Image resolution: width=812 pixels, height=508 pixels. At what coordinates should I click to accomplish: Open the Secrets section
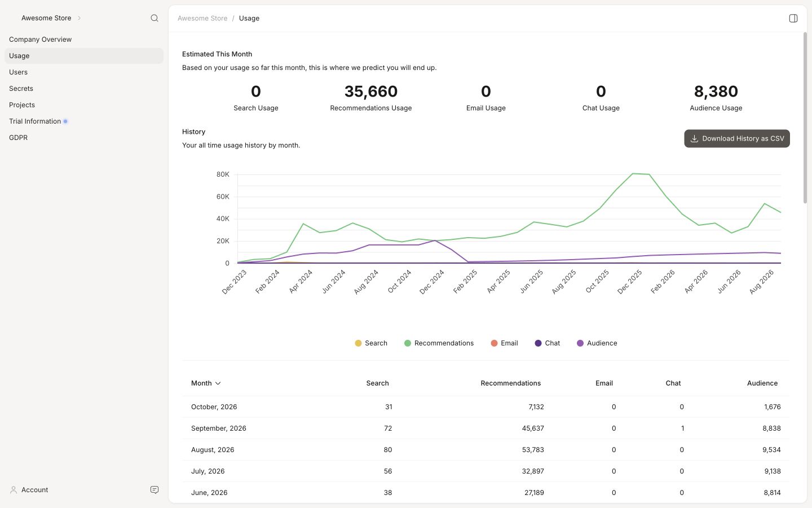(x=84, y=89)
